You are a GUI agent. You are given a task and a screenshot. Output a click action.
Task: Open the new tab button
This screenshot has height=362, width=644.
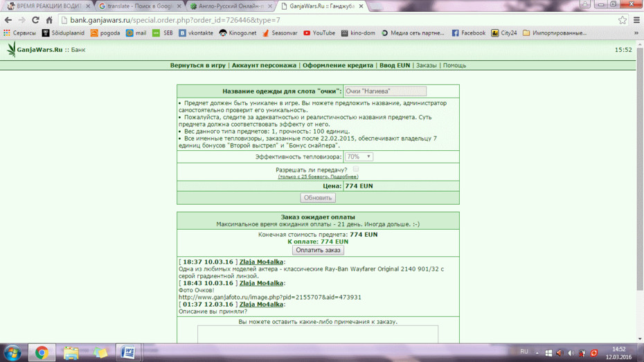376,6
